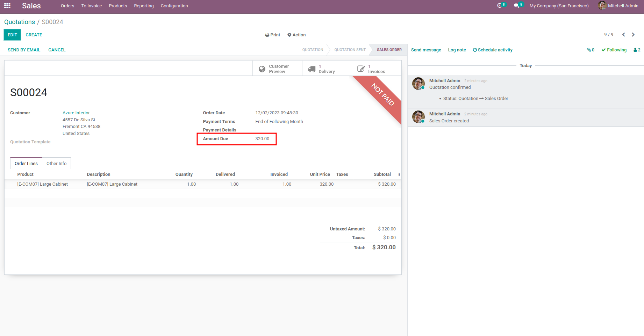Click Schedule activity
The width and height of the screenshot is (644, 336).
pyautogui.click(x=493, y=50)
